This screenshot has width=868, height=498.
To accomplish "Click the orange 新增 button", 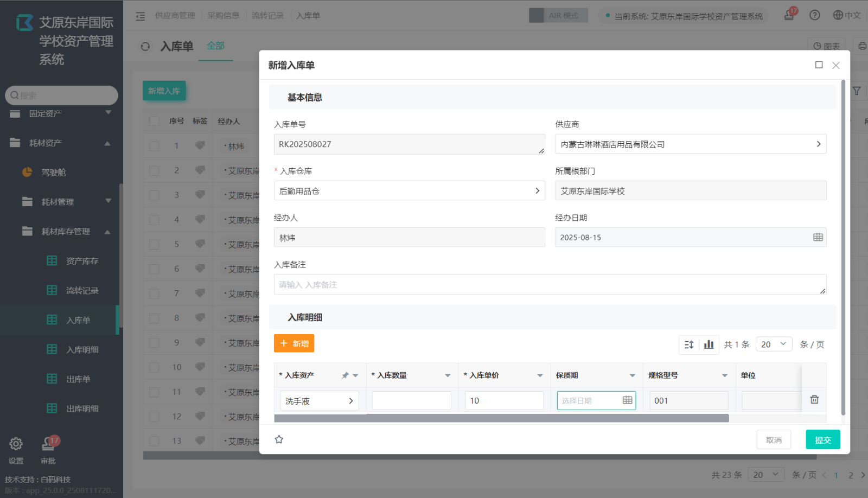I will click(294, 343).
